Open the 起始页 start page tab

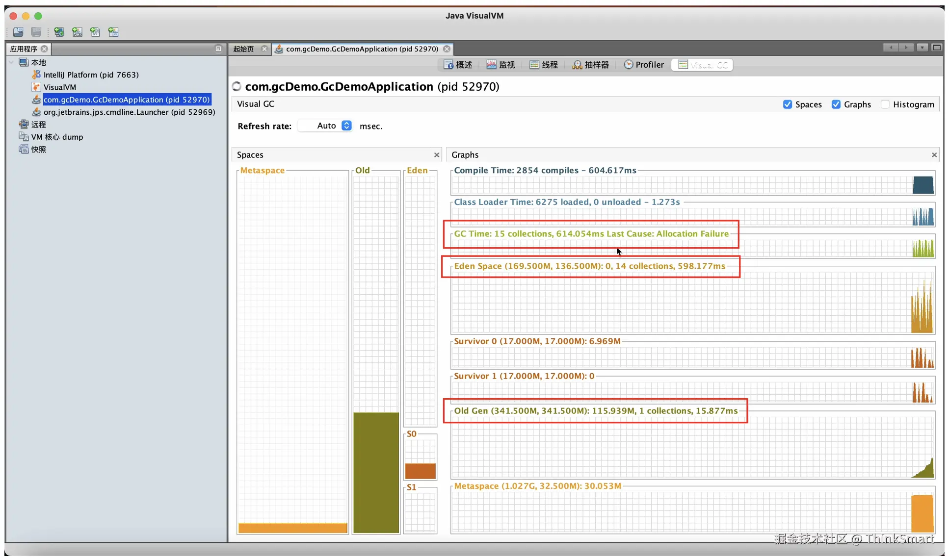pyautogui.click(x=244, y=49)
